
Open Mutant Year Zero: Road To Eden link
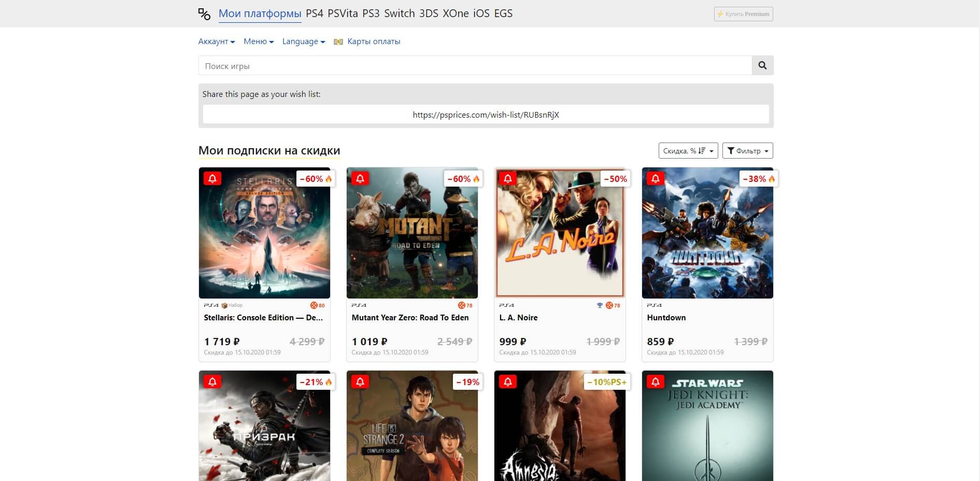pos(410,318)
